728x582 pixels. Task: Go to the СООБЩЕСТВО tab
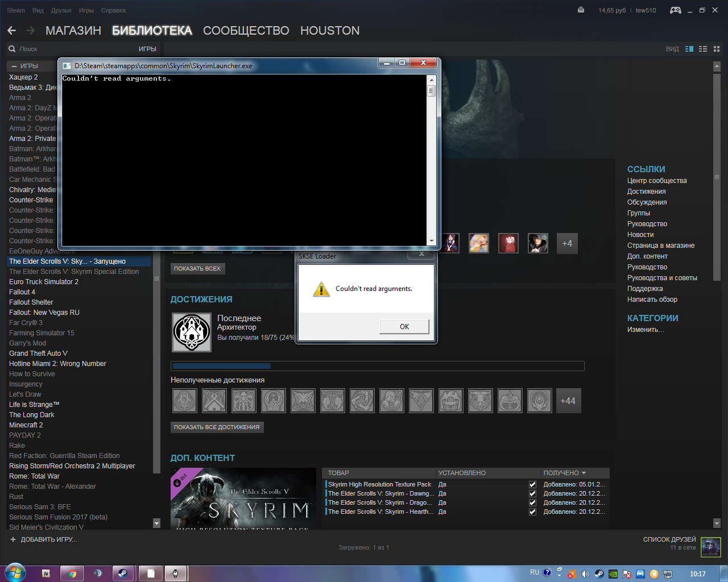pyautogui.click(x=246, y=31)
